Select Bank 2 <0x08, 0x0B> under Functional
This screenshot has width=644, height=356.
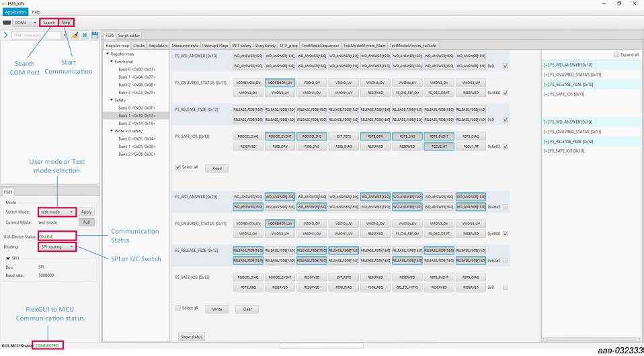click(136, 85)
